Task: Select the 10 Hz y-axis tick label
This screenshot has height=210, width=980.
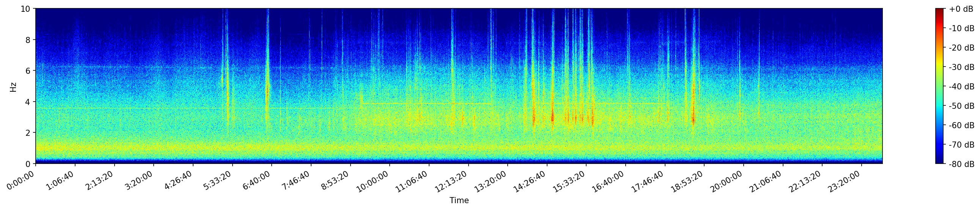Action: coord(25,9)
